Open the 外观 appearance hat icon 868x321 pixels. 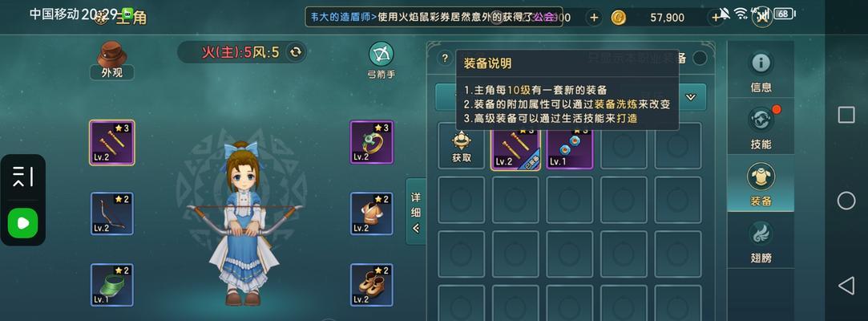tap(112, 60)
